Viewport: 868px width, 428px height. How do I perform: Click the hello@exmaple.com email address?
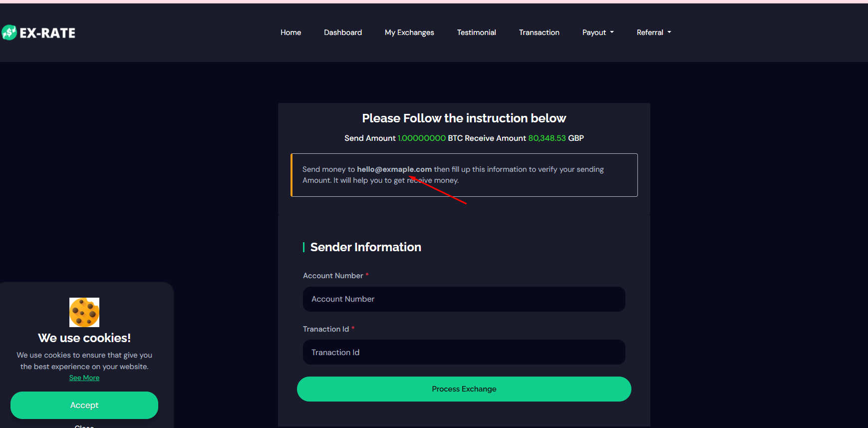point(394,169)
